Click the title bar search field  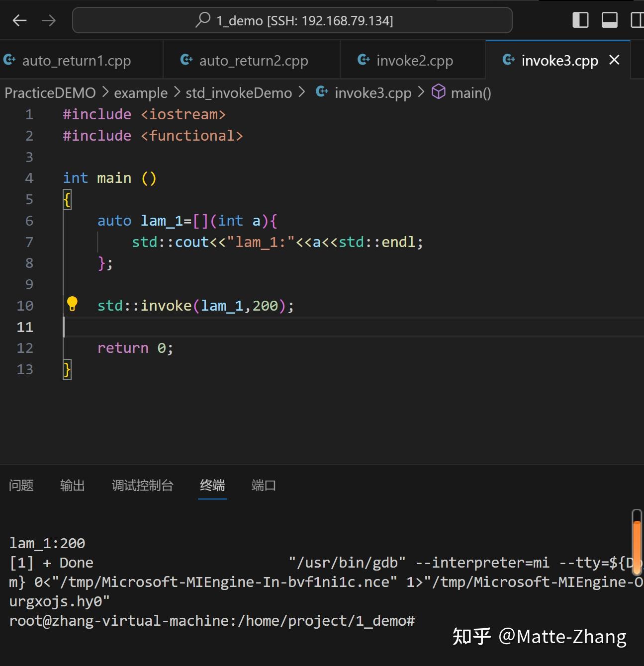coord(292,20)
